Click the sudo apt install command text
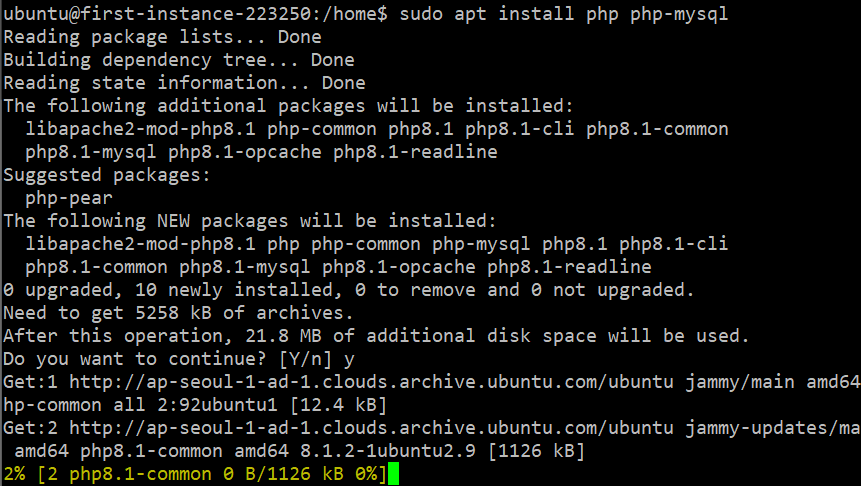This screenshot has width=861, height=486. click(563, 14)
